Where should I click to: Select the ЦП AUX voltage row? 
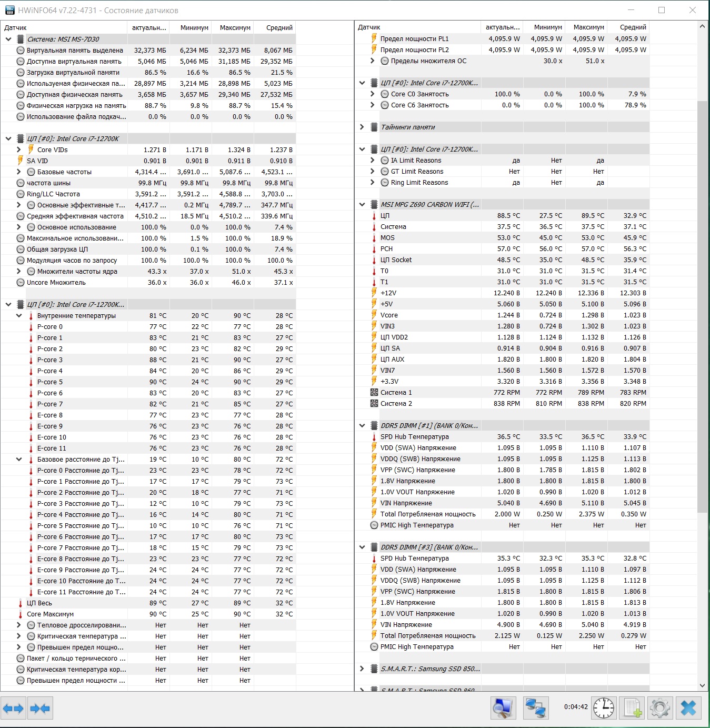(502, 359)
